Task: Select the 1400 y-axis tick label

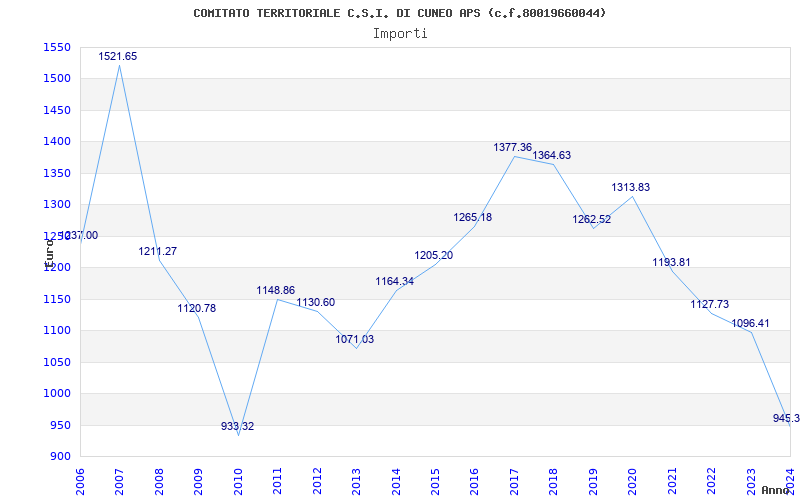Action: tap(57, 141)
